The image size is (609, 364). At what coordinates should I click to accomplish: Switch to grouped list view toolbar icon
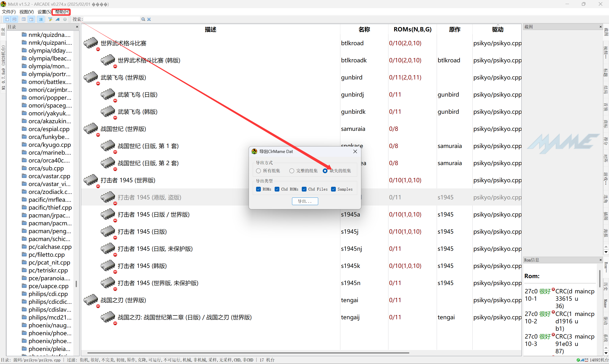click(31, 19)
